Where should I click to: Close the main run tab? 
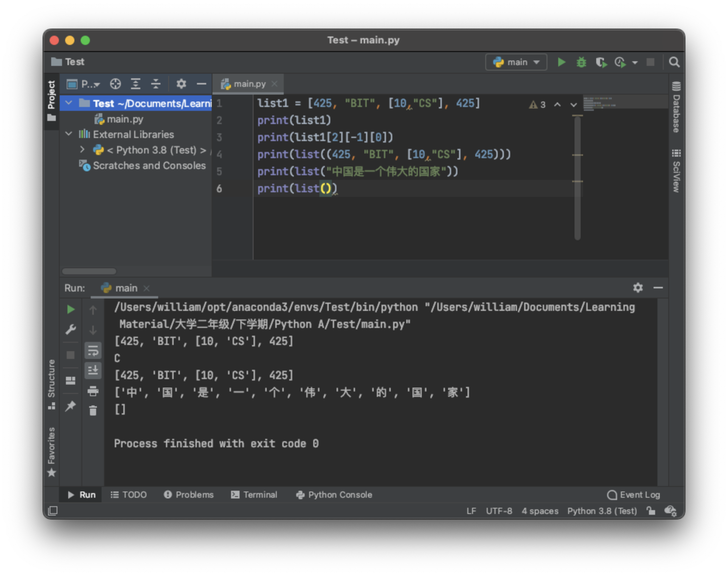(147, 288)
